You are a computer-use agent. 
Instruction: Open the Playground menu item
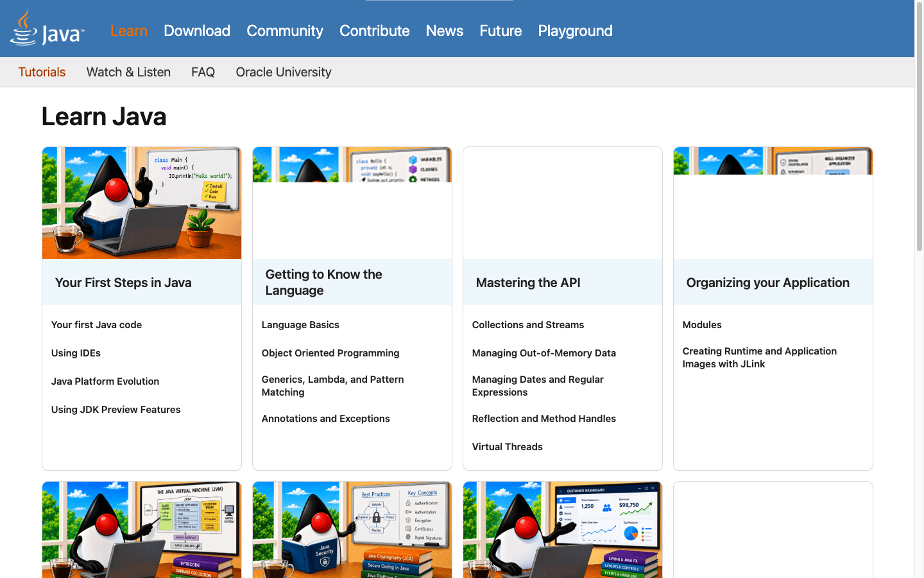click(x=575, y=31)
